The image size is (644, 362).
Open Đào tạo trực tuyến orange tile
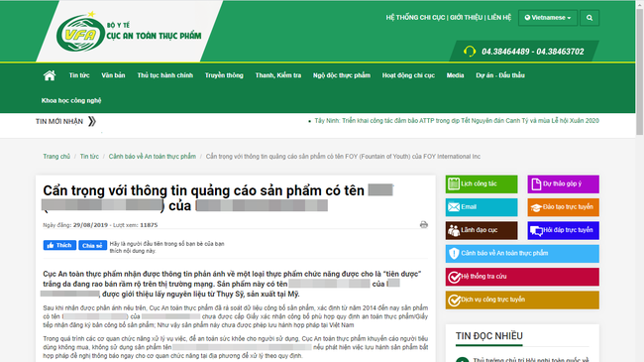click(563, 207)
